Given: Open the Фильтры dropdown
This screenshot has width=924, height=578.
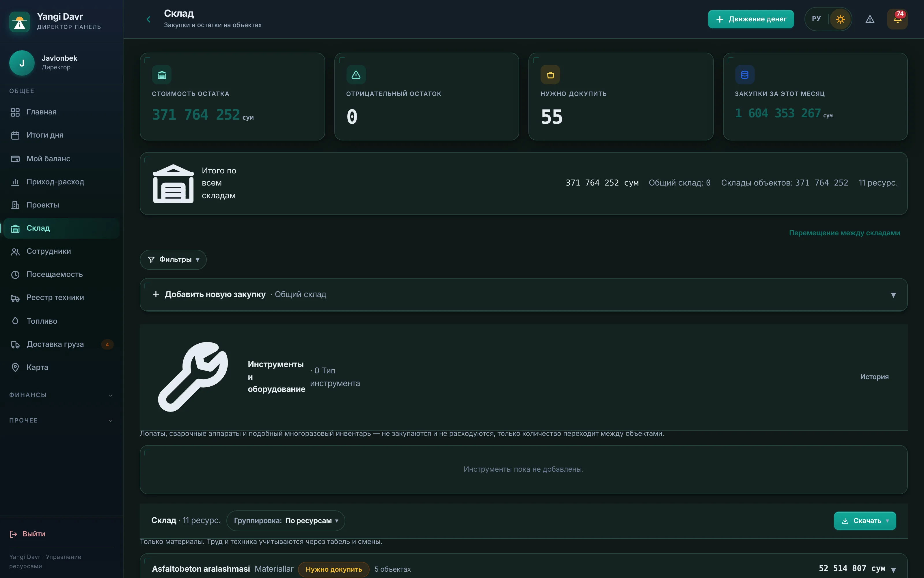Looking at the screenshot, I should tap(173, 260).
